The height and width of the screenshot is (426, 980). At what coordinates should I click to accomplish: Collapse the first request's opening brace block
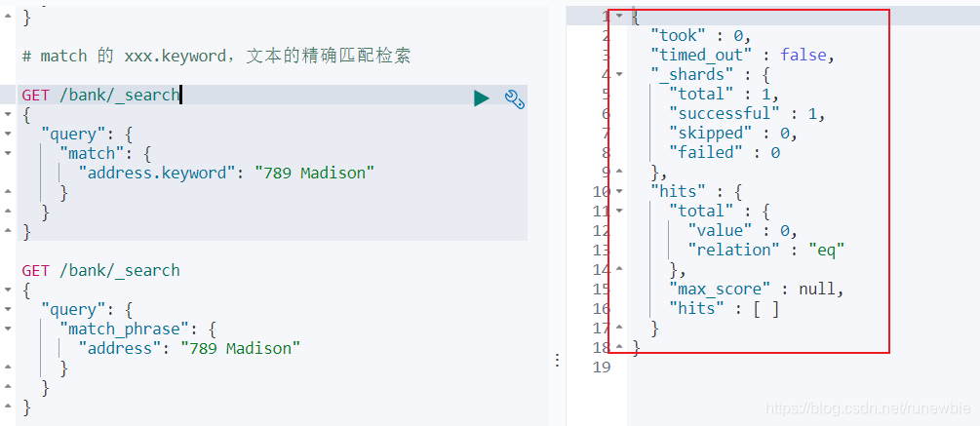[8, 114]
